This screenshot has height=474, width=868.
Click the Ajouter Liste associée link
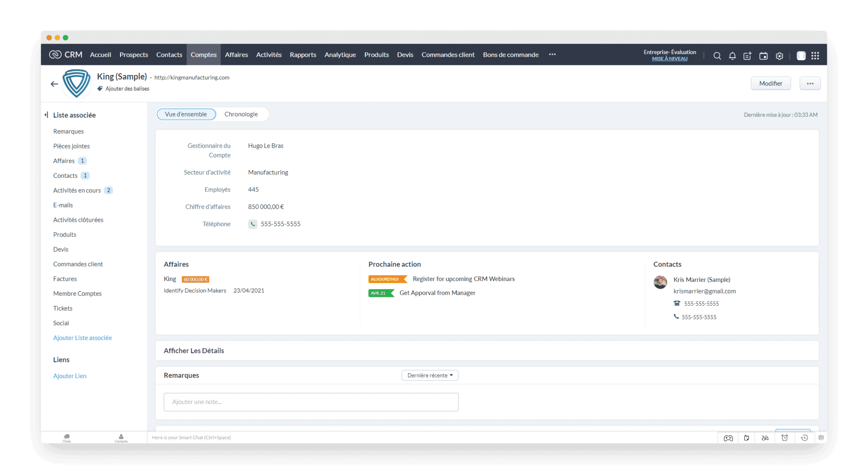(x=82, y=337)
